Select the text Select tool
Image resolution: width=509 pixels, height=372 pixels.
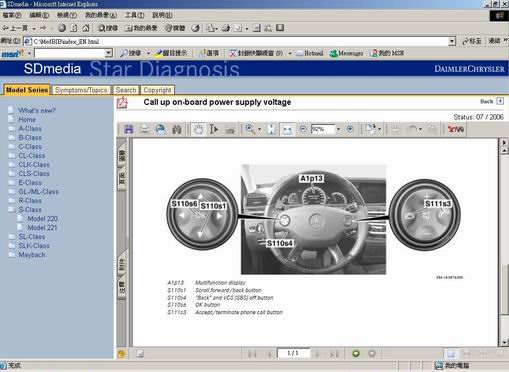click(214, 129)
